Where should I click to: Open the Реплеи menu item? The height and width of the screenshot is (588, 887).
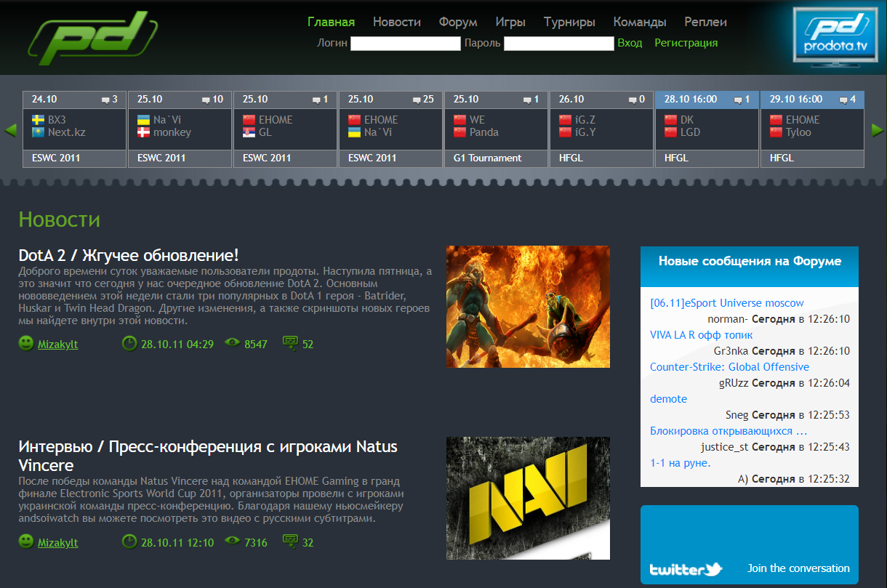click(x=705, y=22)
